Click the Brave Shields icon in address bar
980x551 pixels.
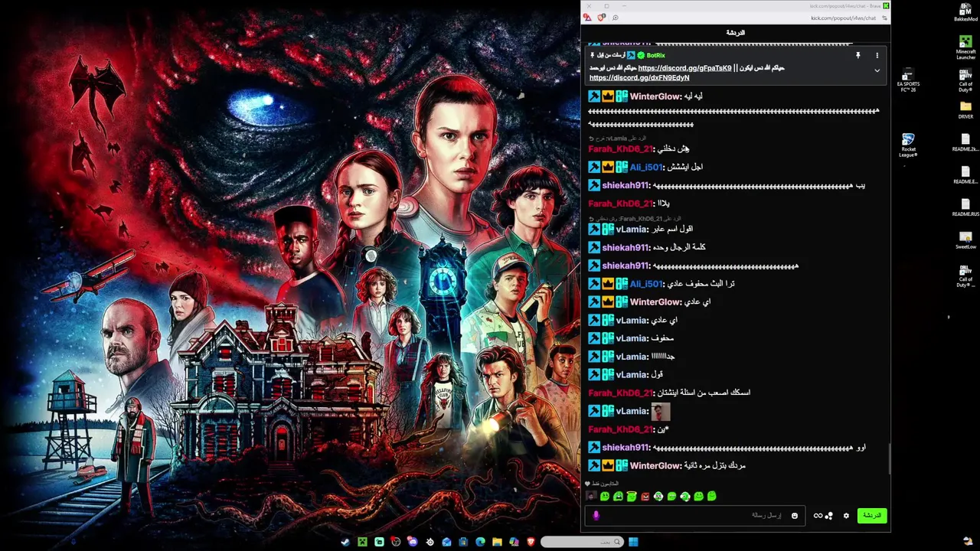[601, 18]
